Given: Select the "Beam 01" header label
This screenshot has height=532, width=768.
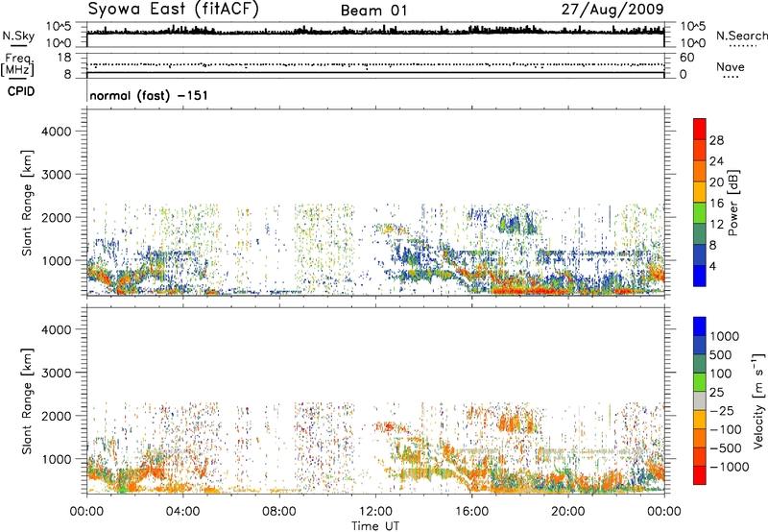Looking at the screenshot, I should (x=373, y=11).
